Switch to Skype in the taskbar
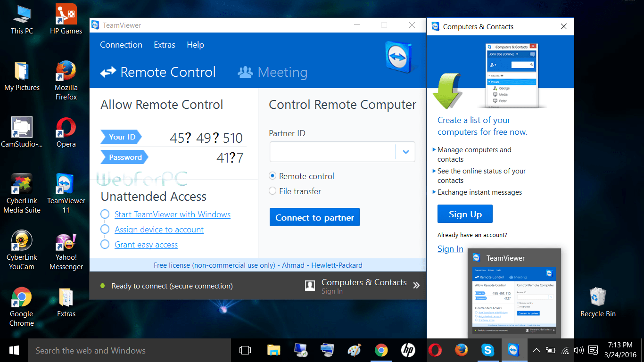The height and width of the screenshot is (362, 644). tap(488, 350)
